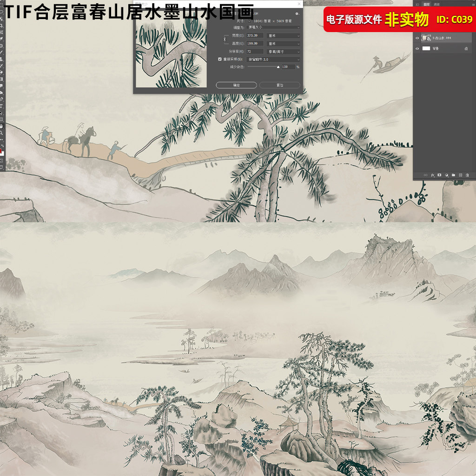
Task: Change screen mode icon at toolbar bottom
Action: (x=1, y=167)
